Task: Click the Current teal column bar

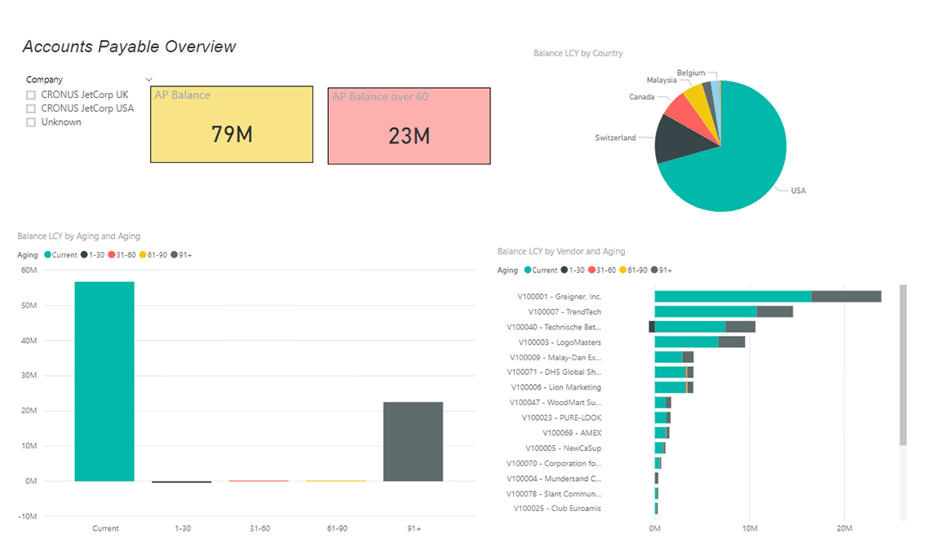Action: coord(104,381)
